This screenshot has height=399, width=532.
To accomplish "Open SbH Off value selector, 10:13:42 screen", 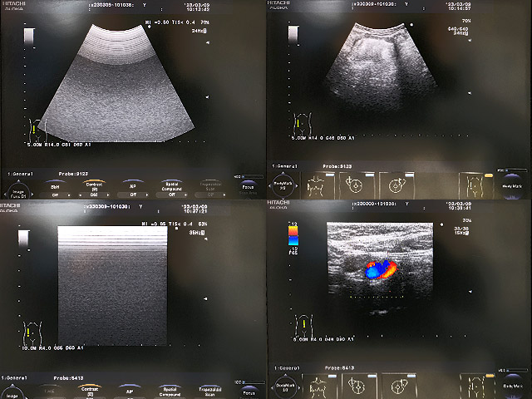I will [55, 195].
